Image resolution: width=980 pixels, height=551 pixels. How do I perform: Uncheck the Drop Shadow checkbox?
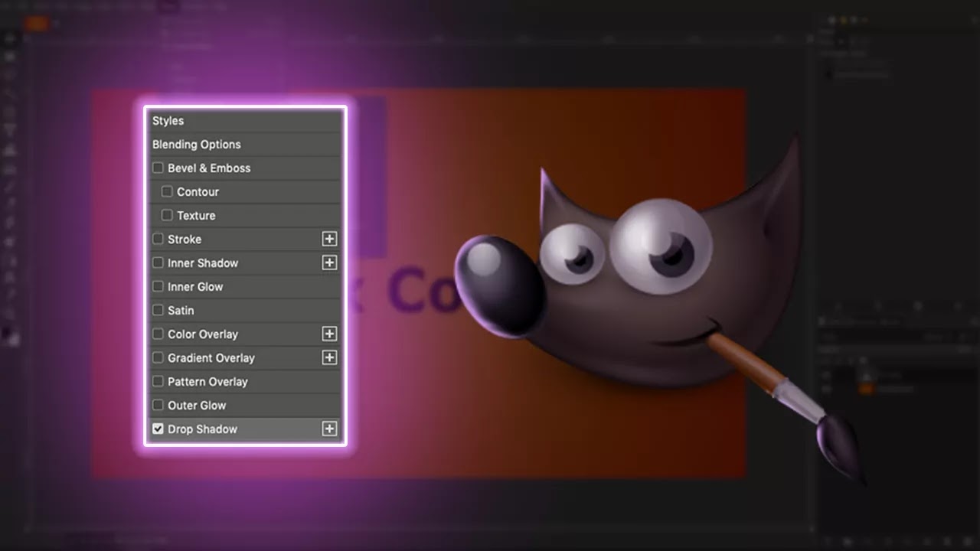coord(158,429)
